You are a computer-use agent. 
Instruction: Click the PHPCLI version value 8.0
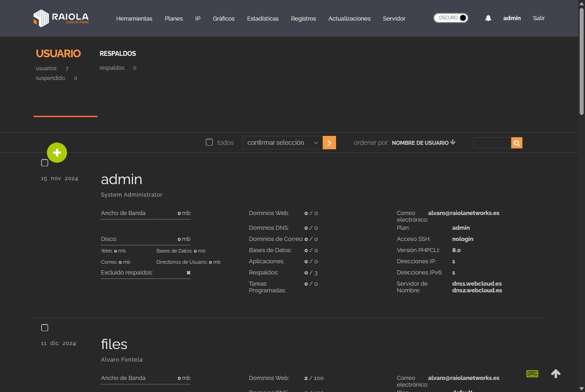click(456, 250)
